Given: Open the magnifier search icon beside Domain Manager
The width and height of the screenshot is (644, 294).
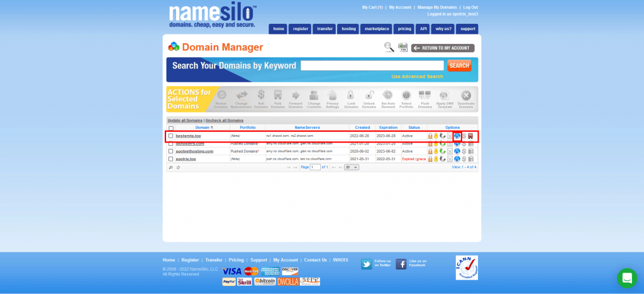Looking at the screenshot, I should click(389, 47).
